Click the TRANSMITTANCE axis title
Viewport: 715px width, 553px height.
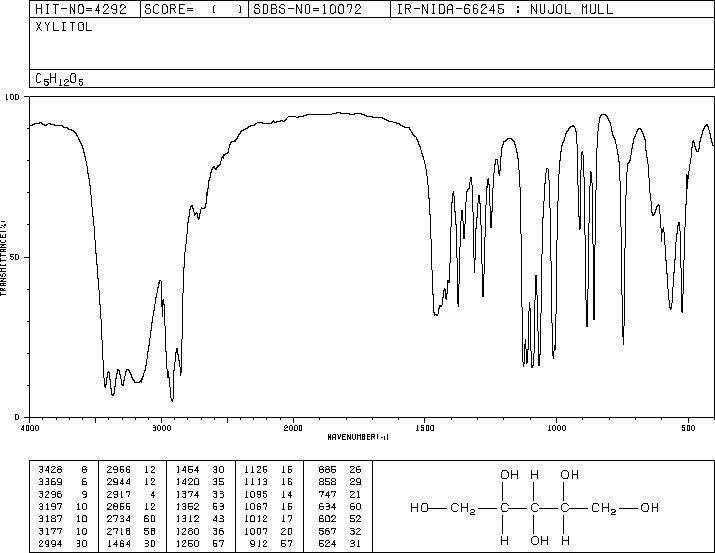coord(3,258)
